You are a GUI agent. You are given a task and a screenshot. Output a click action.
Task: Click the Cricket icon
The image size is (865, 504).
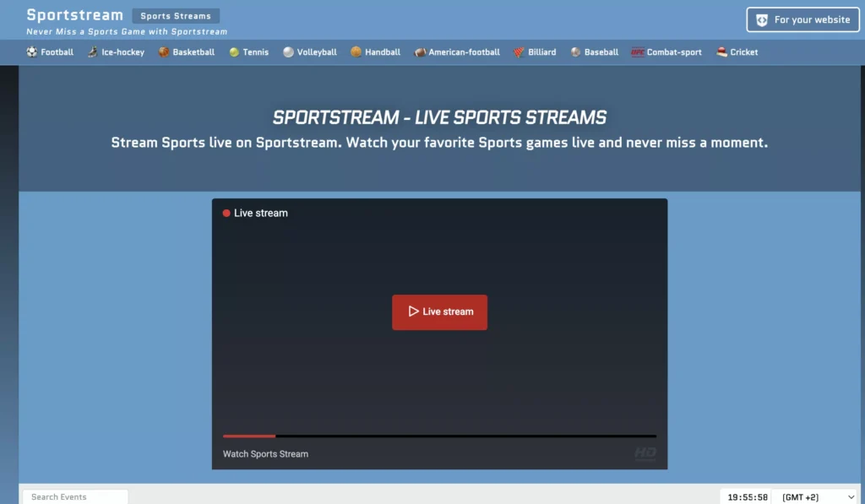coord(721,52)
